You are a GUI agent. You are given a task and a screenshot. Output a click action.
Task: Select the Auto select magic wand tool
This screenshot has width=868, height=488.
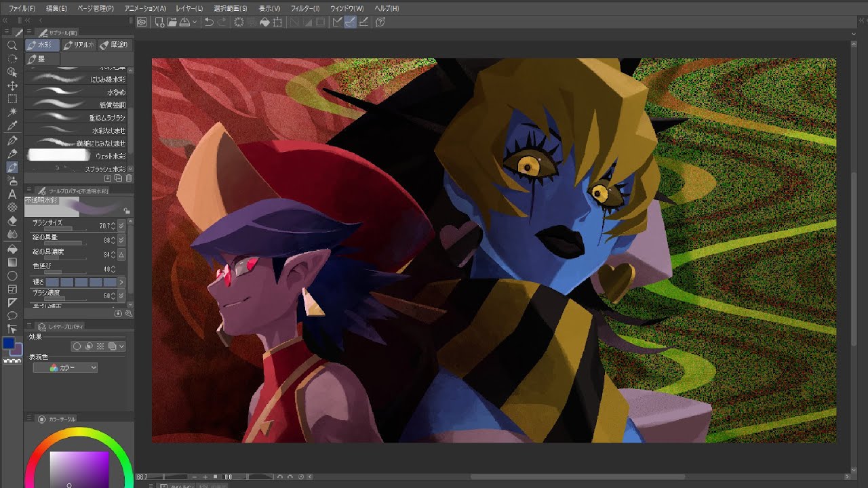coord(12,113)
